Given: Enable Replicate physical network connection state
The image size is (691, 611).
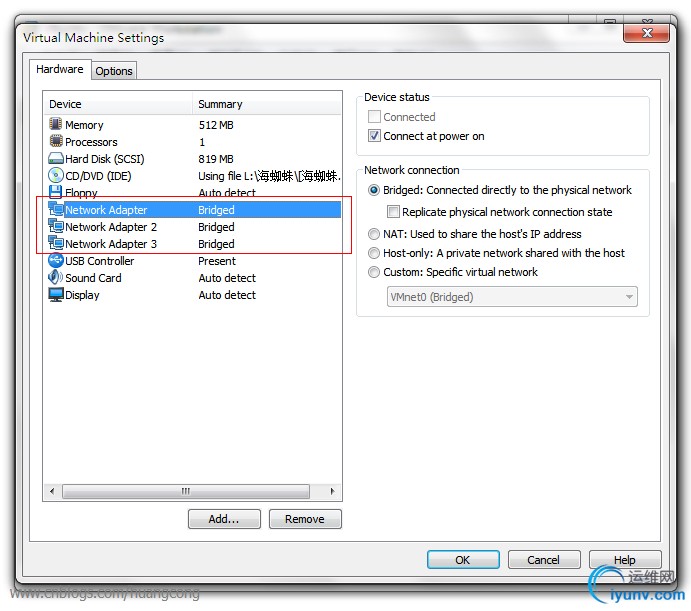Looking at the screenshot, I should tap(393, 212).
